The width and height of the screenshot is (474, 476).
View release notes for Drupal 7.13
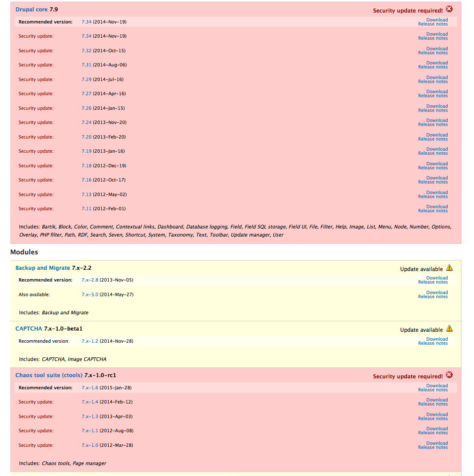click(x=433, y=197)
